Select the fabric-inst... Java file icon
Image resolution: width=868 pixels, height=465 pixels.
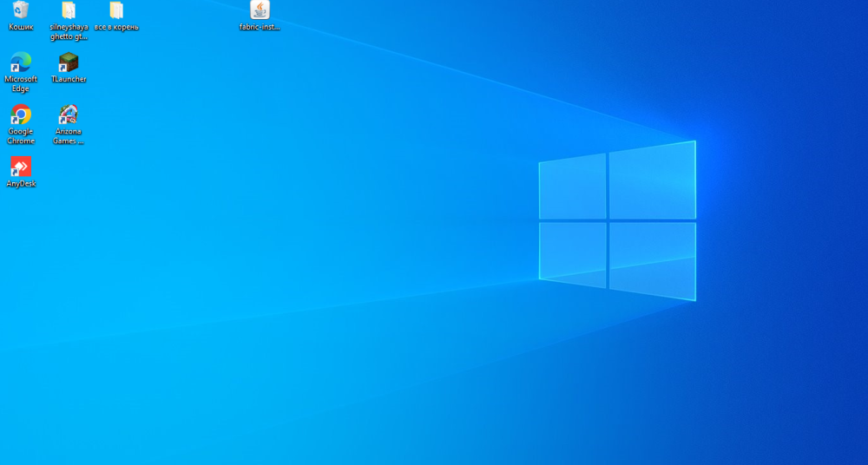[260, 10]
